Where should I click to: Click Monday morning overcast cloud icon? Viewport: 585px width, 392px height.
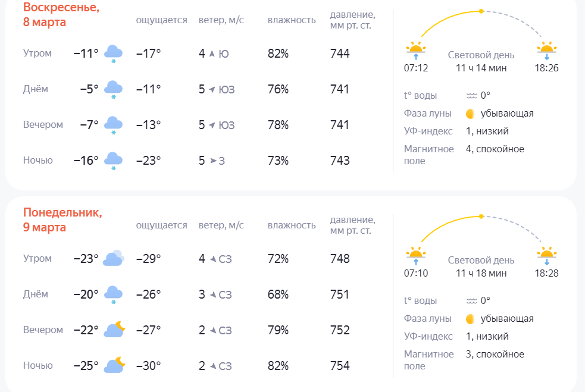113,259
